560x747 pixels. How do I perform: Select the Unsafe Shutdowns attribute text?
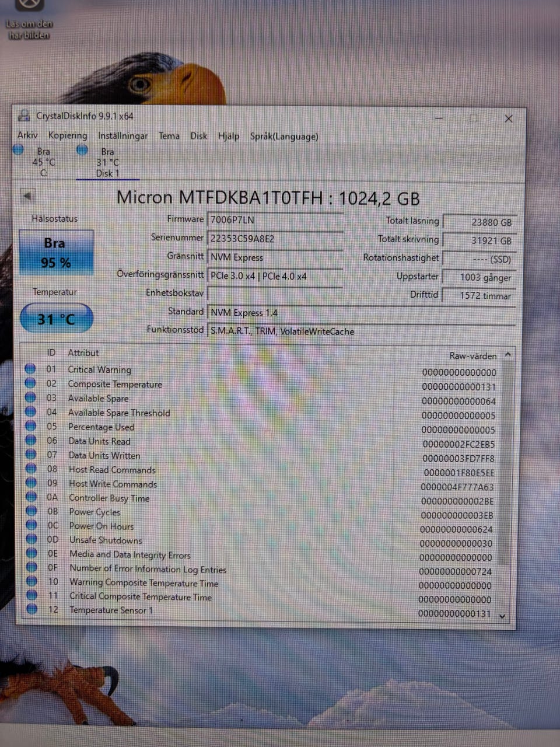coord(106,540)
